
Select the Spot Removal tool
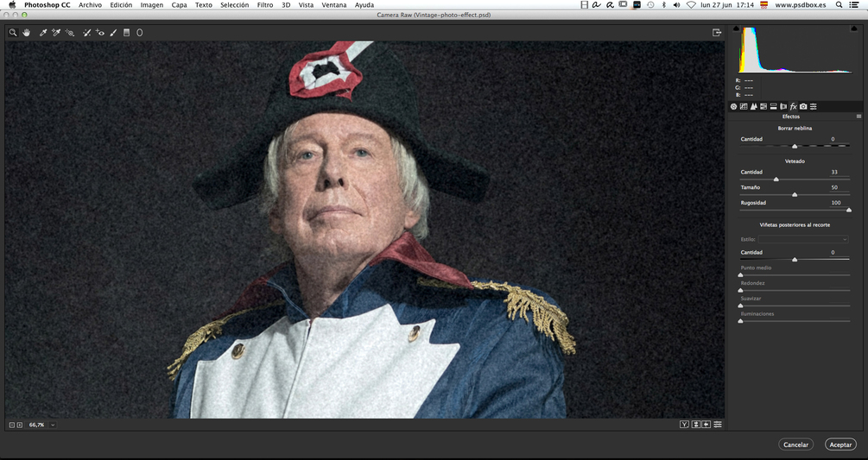[x=87, y=33]
